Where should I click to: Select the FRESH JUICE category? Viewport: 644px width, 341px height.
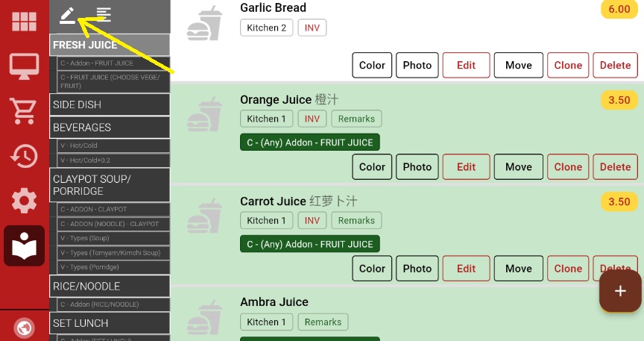(110, 45)
